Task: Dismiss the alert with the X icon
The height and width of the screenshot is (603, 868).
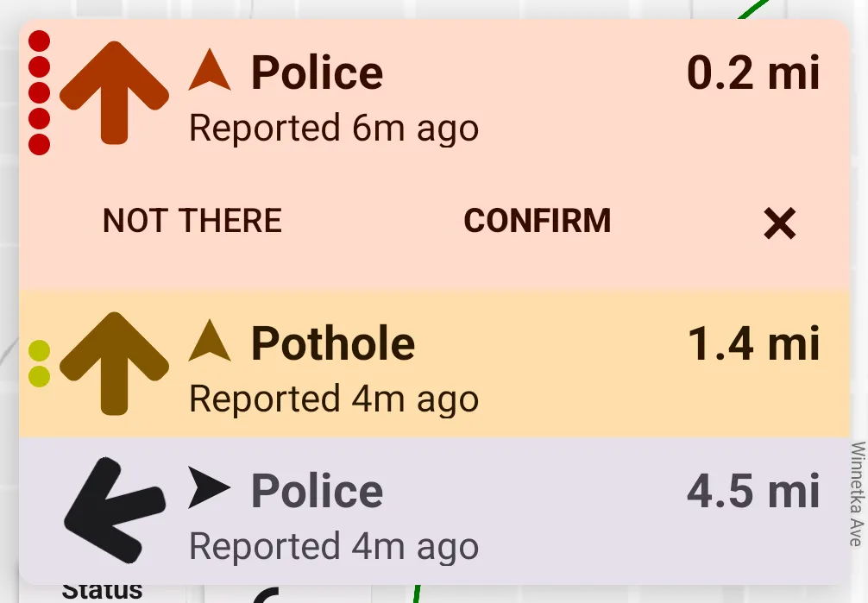Action: pyautogui.click(x=779, y=224)
